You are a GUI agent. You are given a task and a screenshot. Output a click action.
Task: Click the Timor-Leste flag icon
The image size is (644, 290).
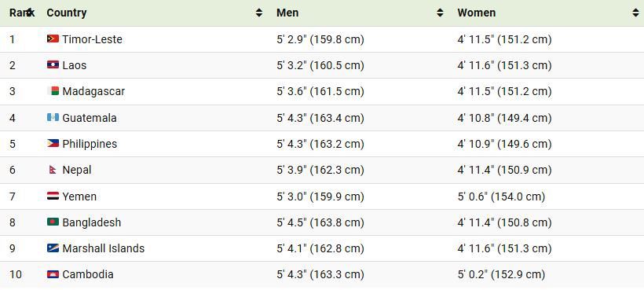(53, 39)
